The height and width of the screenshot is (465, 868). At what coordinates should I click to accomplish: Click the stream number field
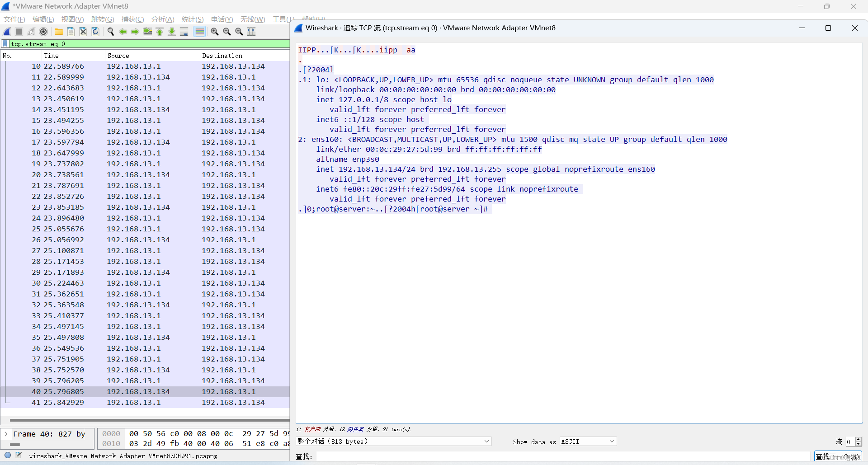850,442
